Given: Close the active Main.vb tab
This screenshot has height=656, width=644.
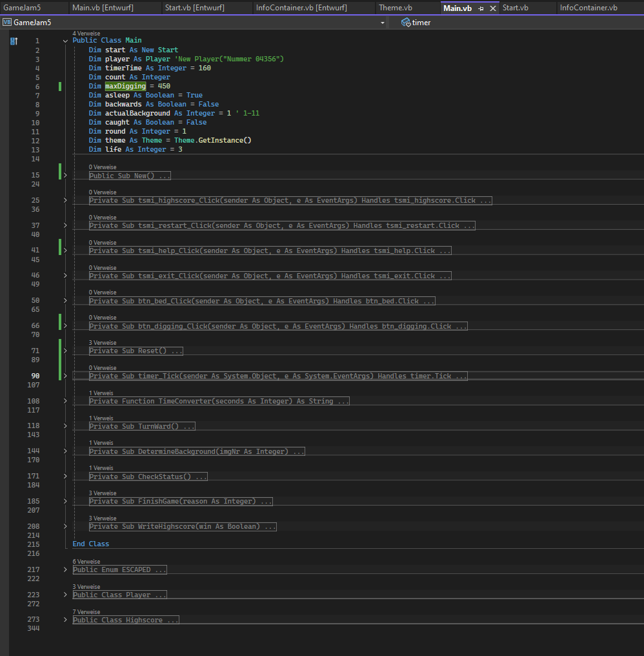Looking at the screenshot, I should [493, 8].
